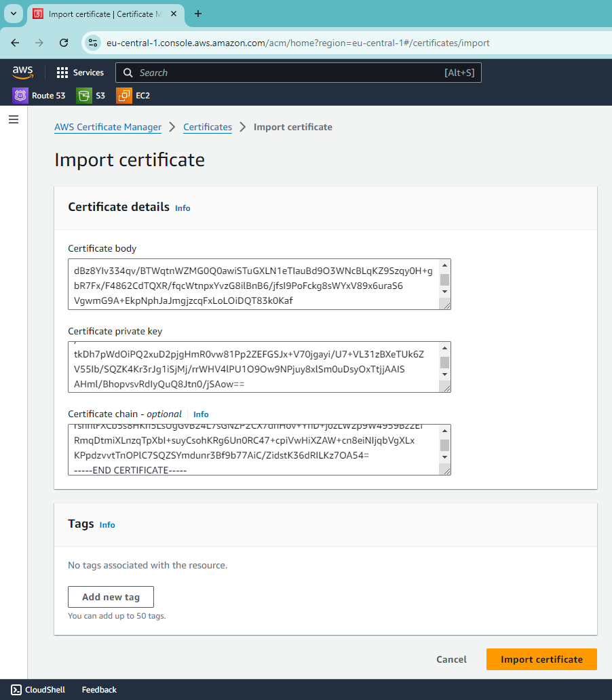Open the Info link beside Certificate details
This screenshot has width=612, height=700.
(x=183, y=208)
